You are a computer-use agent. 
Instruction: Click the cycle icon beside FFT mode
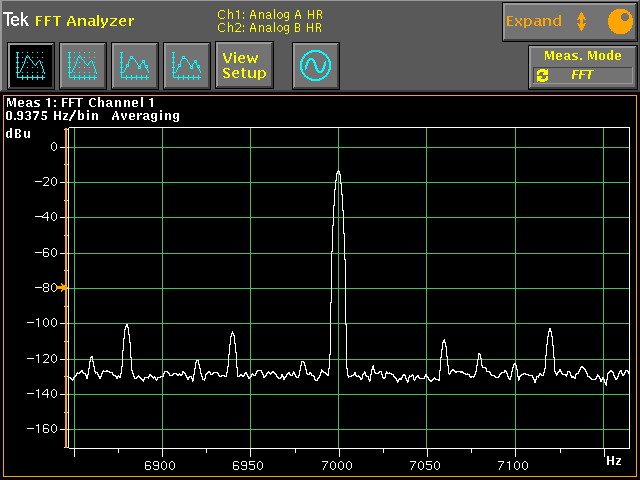(x=543, y=75)
